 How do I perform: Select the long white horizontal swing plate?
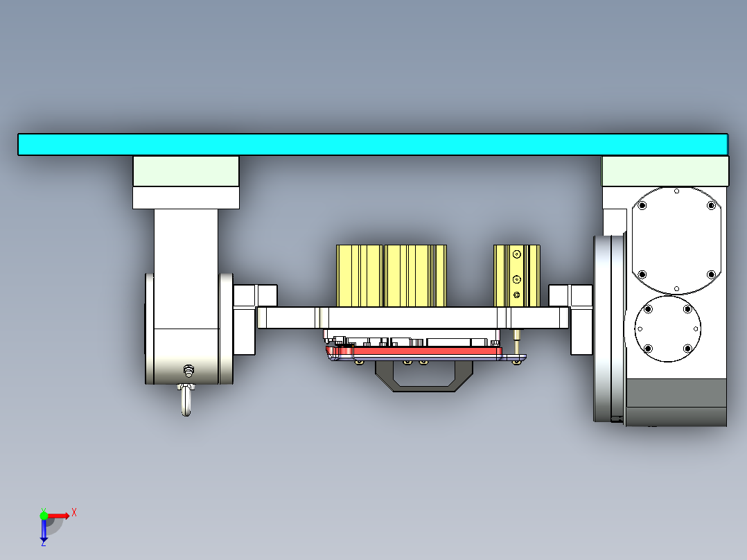point(412,318)
